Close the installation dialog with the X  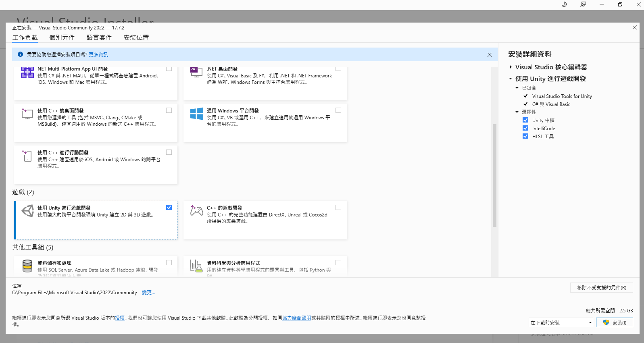pyautogui.click(x=635, y=27)
